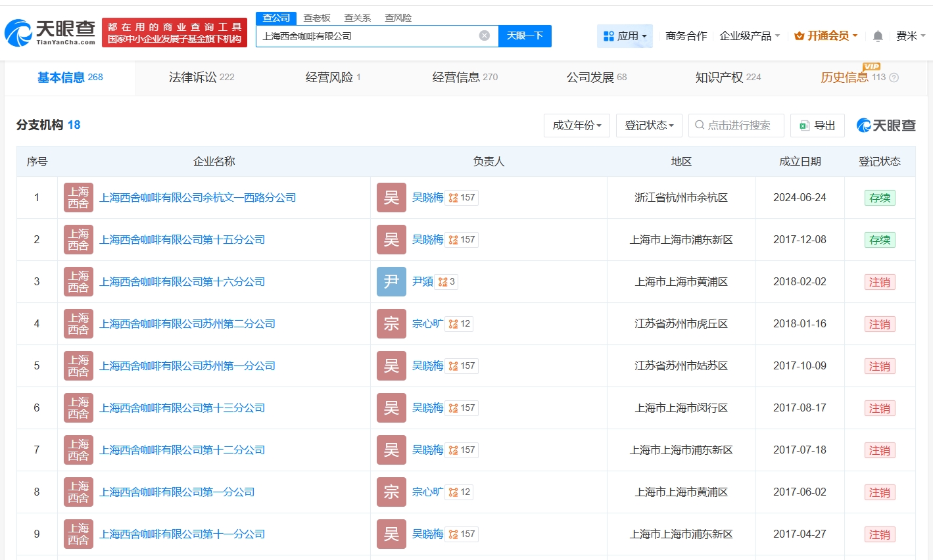Expand 企业级产品 menu
Screen dimensions: 933x560
coord(750,36)
